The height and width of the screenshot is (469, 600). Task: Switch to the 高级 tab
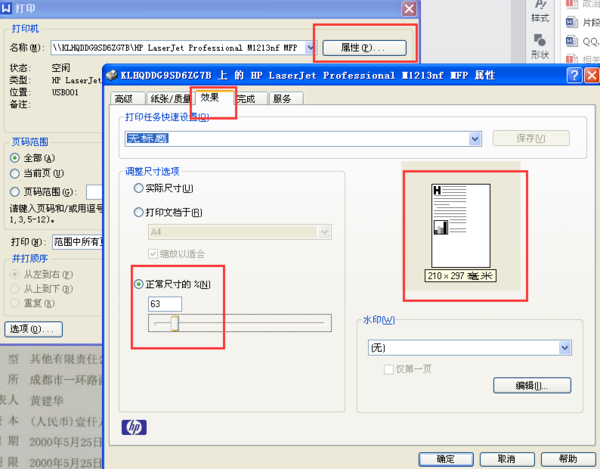click(127, 98)
